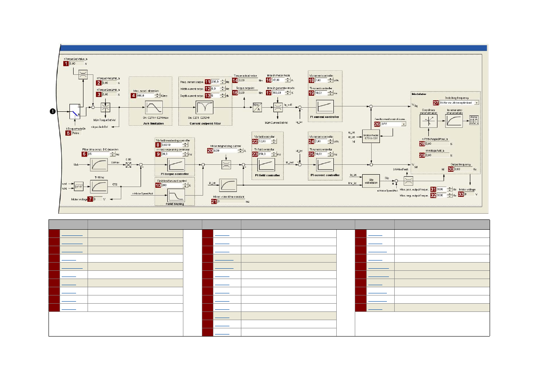Click the Imax in generator mode stepper
Viewport: 555px width, 392px height.
click(288, 92)
